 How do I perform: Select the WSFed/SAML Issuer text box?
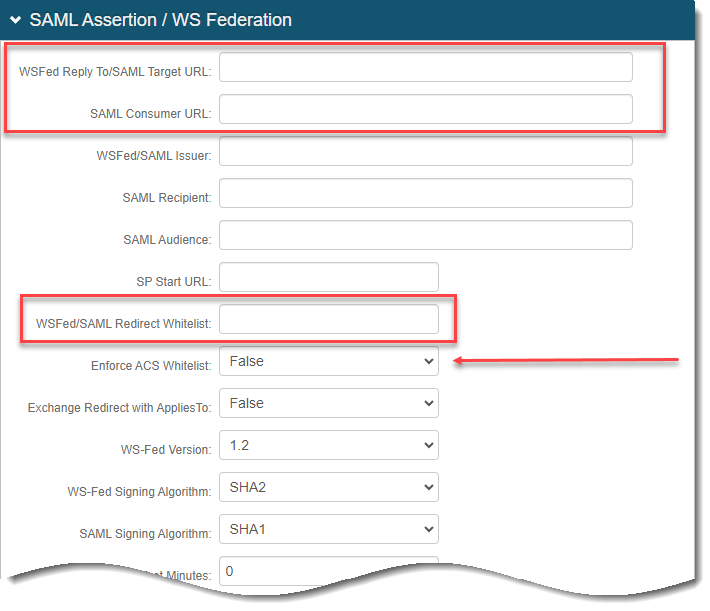pos(425,151)
